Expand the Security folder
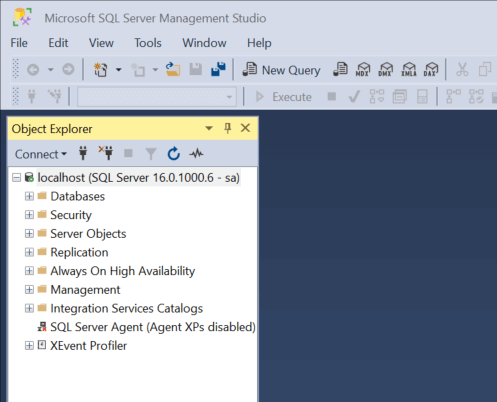The width and height of the screenshot is (497, 402). pos(29,215)
